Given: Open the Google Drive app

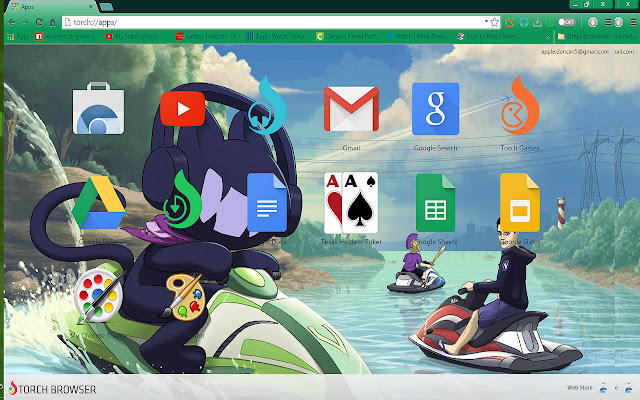Looking at the screenshot, I should [x=98, y=203].
